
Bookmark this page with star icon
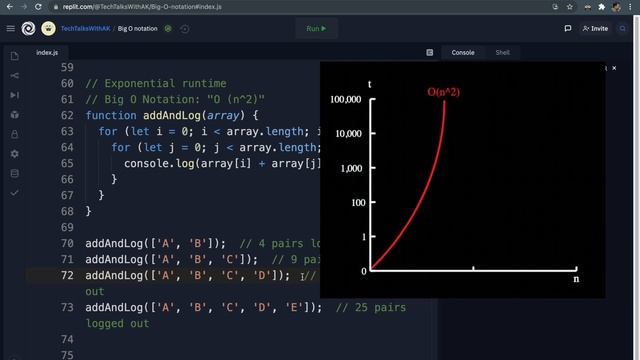click(569, 7)
